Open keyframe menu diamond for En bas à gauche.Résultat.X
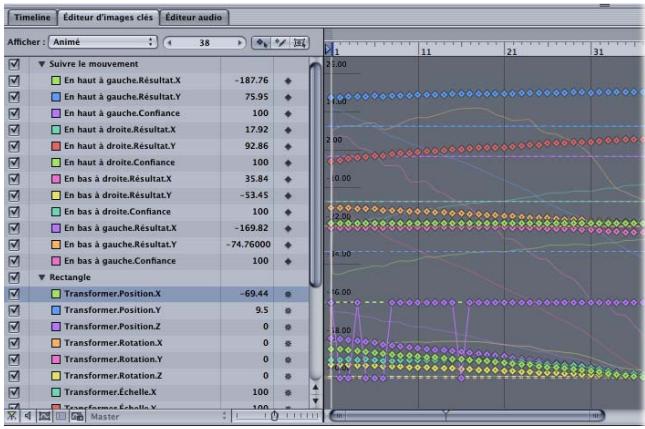645x429 pixels. [288, 228]
